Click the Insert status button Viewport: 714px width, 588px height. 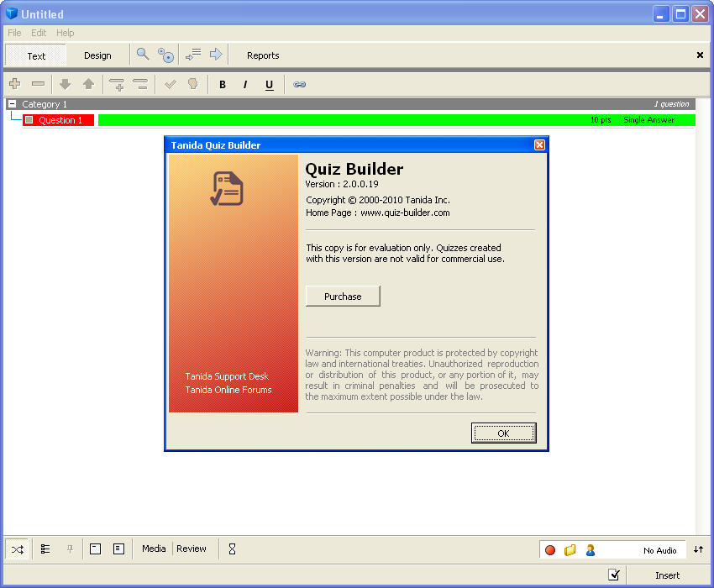tap(668, 575)
